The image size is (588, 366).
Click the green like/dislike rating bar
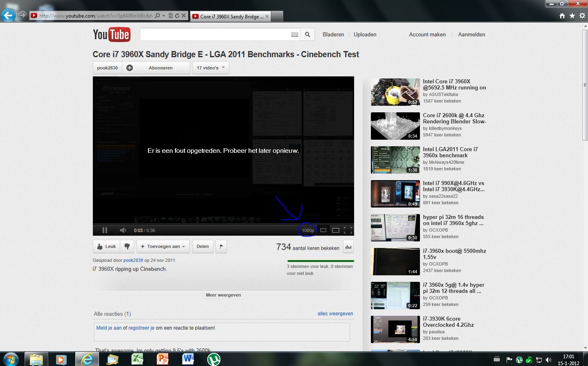321,261
